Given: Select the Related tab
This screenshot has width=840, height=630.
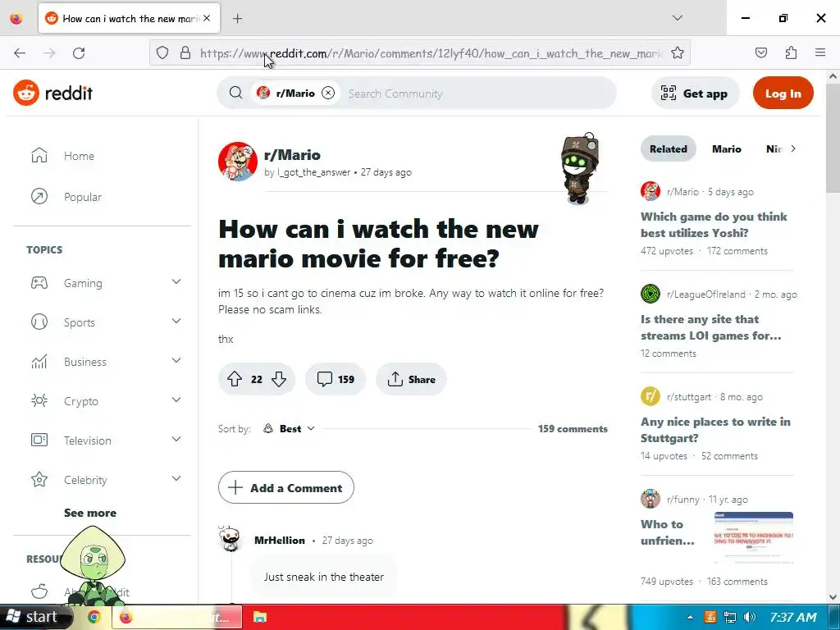Looking at the screenshot, I should click(x=668, y=149).
